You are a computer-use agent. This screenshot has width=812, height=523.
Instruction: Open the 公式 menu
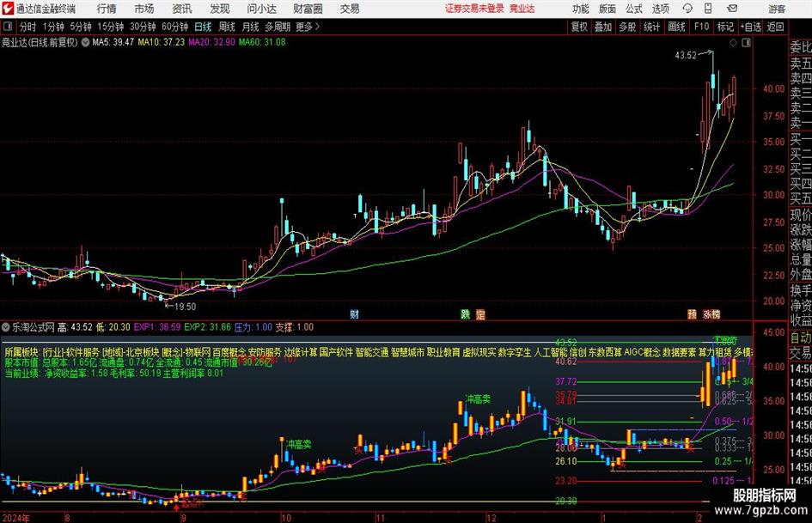[x=634, y=9]
